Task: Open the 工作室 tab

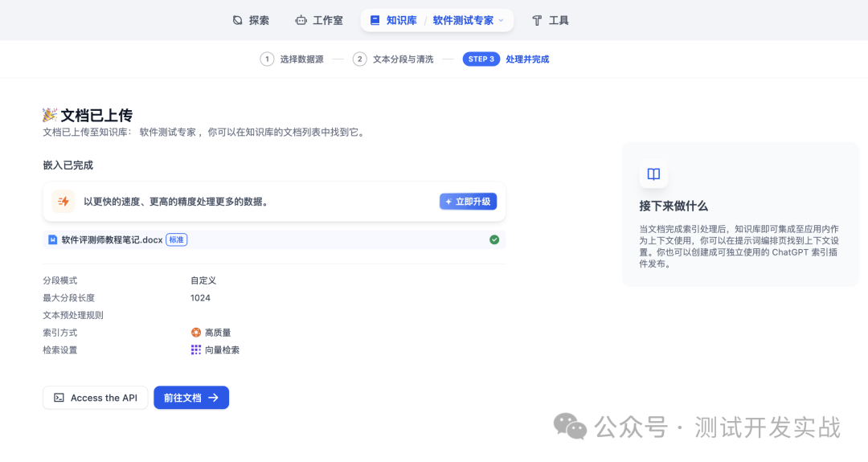Action: coord(319,20)
